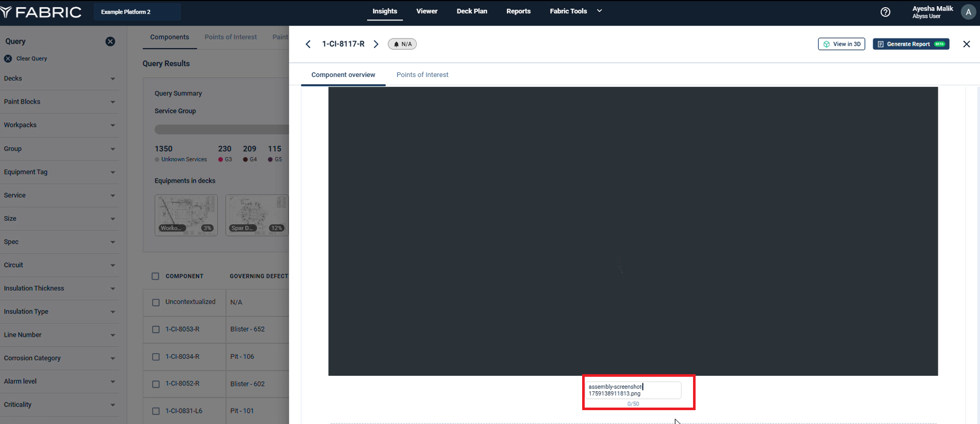This screenshot has height=424, width=980.
Task: Open the Viewer navigation item
Action: click(427, 11)
